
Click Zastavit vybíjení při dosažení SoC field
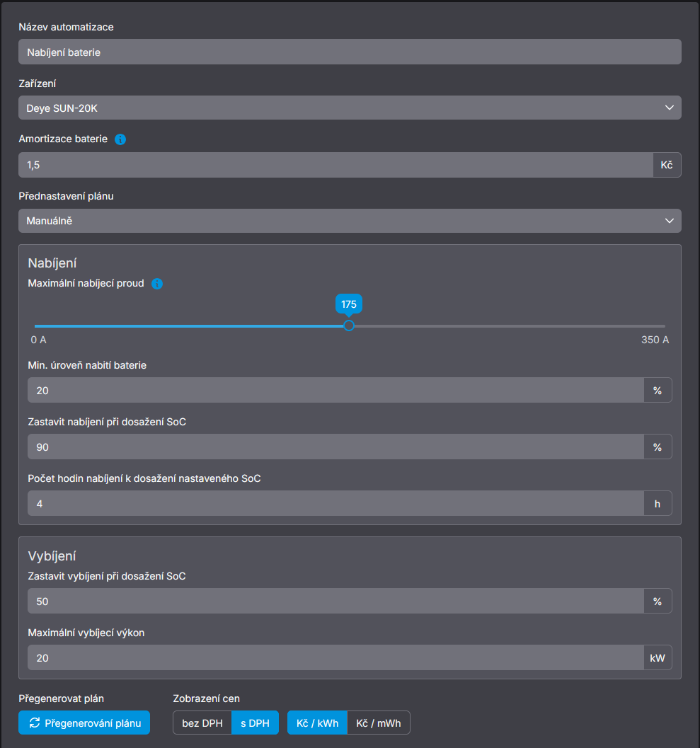pos(335,602)
